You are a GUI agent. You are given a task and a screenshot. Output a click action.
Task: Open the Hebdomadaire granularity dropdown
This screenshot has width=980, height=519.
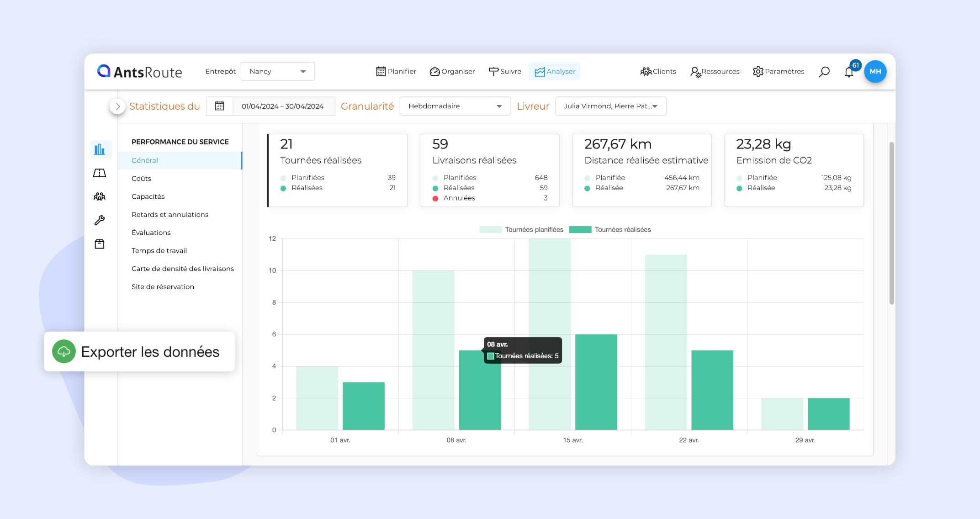pos(455,106)
